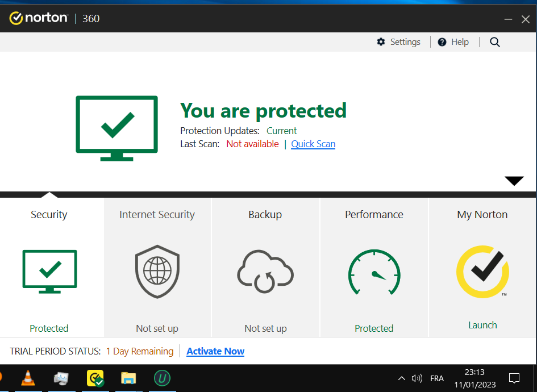537x392 pixels.
Task: Click the Security tile monitor icon
Action: [x=49, y=272]
